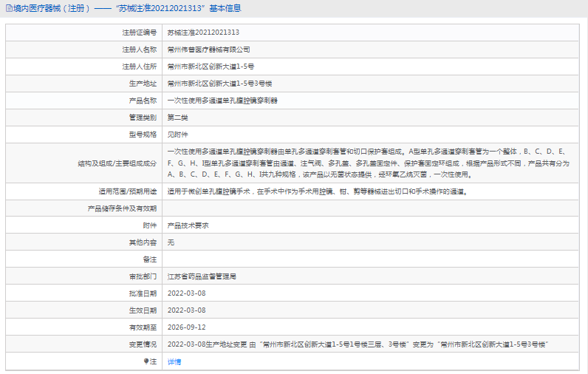Viewport: 588px width, 374px height.
Task: Select the company name 常州伟普医疗器械有限公司
Action: click(x=208, y=50)
